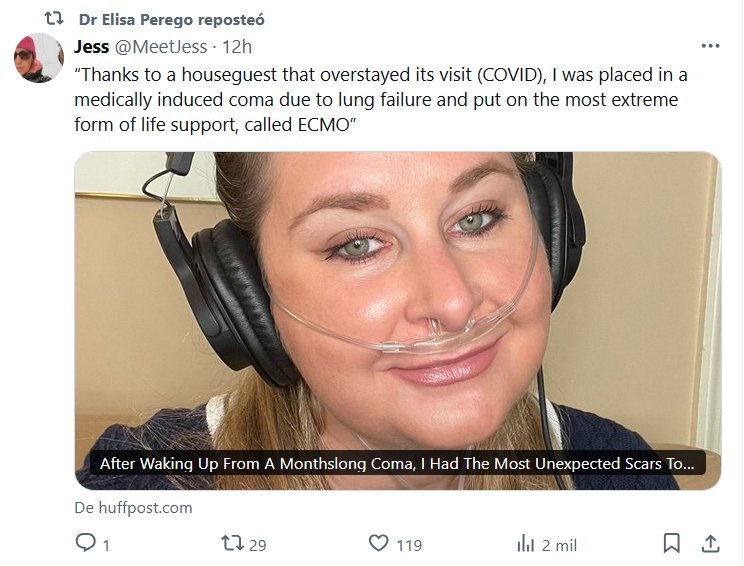Click the repost count 29
This screenshot has width=744, height=566.
pyautogui.click(x=257, y=545)
